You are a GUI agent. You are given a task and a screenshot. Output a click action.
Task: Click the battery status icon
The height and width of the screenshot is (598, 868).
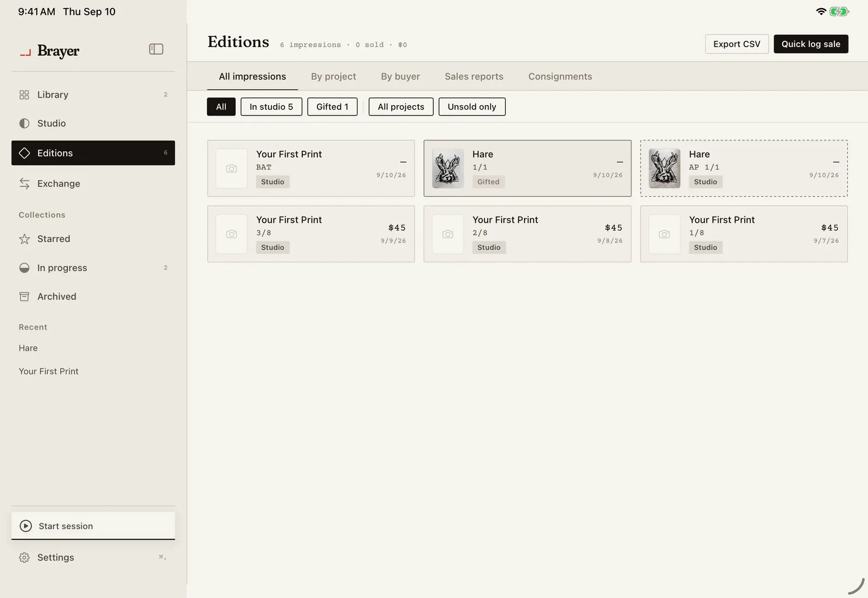click(x=839, y=11)
